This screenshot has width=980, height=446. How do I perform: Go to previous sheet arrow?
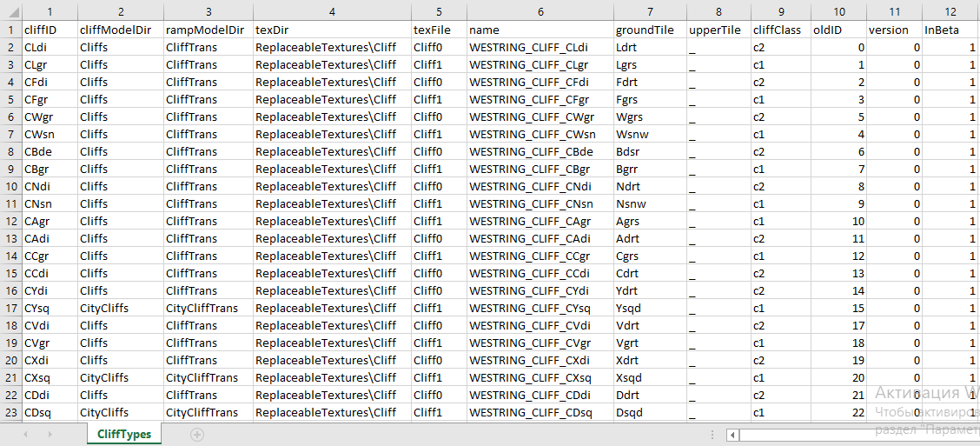point(25,434)
